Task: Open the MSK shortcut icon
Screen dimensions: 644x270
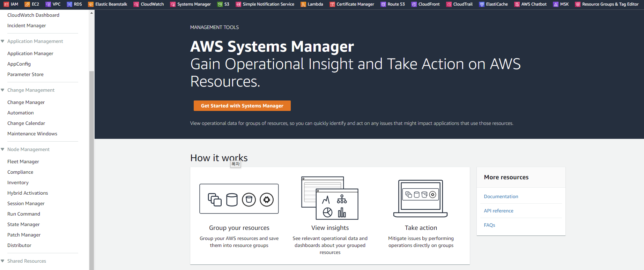Action: coord(556,5)
